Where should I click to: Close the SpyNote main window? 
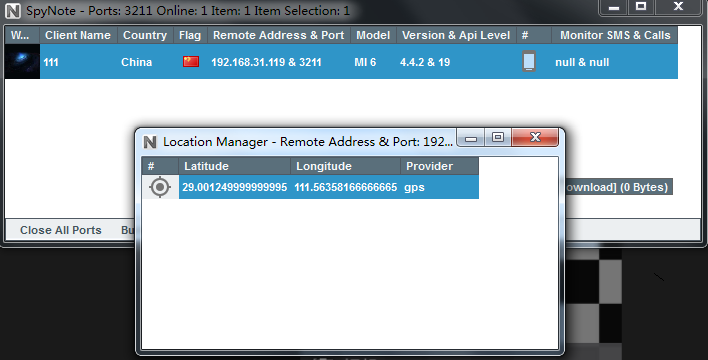coord(678,7)
